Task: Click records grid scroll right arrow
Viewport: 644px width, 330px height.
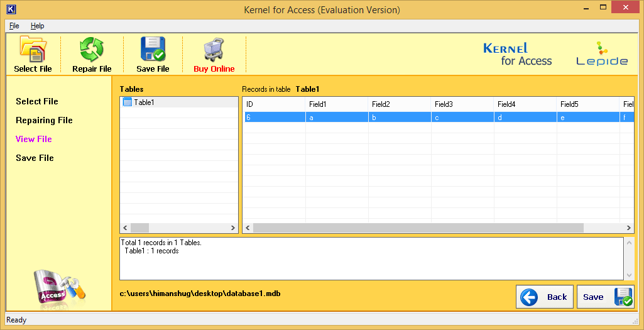Action: point(629,228)
